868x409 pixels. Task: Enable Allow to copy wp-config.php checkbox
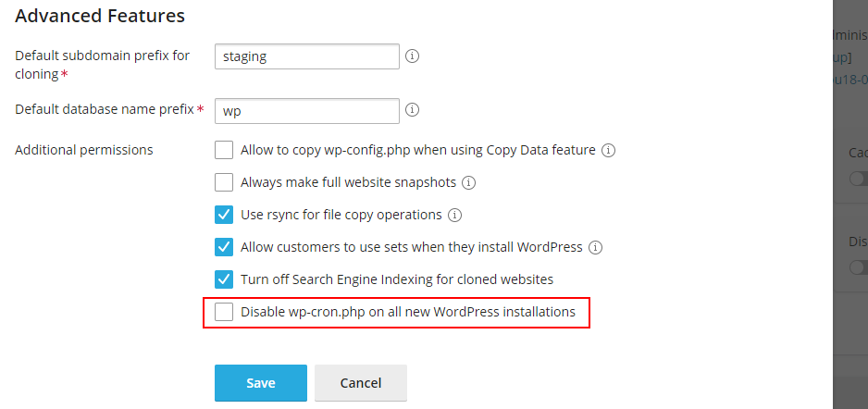(x=224, y=150)
